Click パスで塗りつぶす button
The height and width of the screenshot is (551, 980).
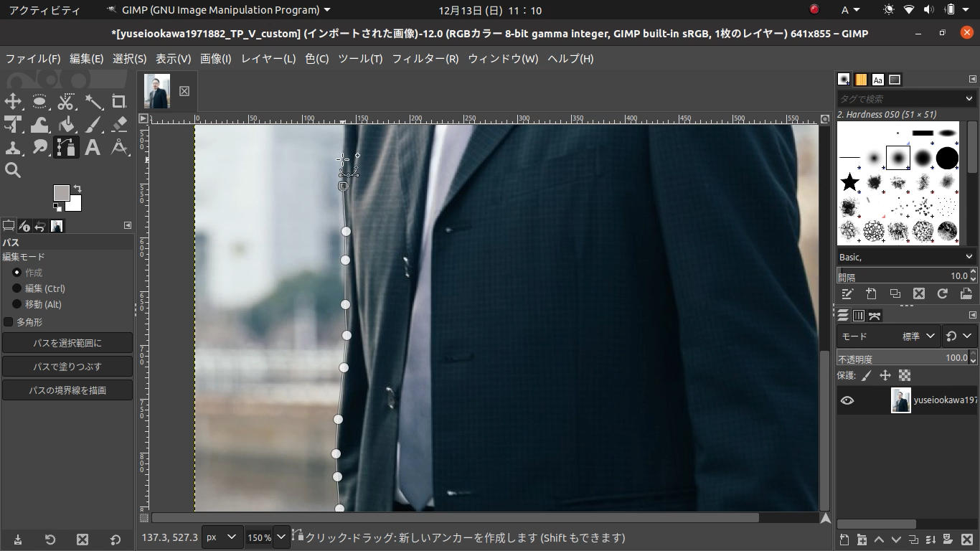(x=67, y=367)
